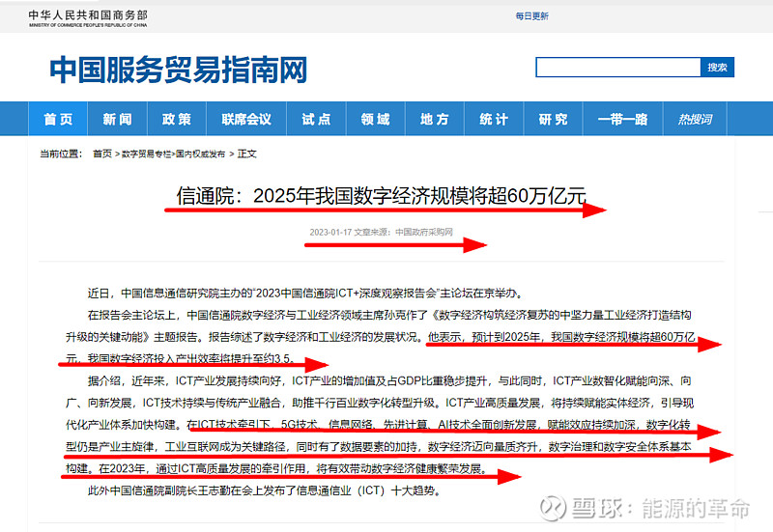Screen dimensions: 773x532
Task: Click 首页 in the breadcrumb
Action: 102,154
